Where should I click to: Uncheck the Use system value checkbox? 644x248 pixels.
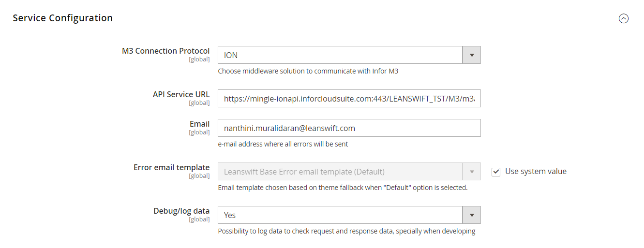coord(496,172)
